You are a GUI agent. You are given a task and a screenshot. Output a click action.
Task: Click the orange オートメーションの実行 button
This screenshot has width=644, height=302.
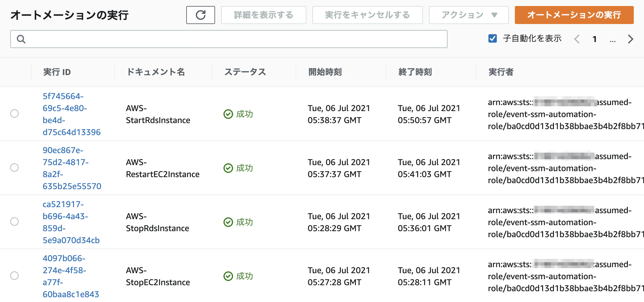574,15
